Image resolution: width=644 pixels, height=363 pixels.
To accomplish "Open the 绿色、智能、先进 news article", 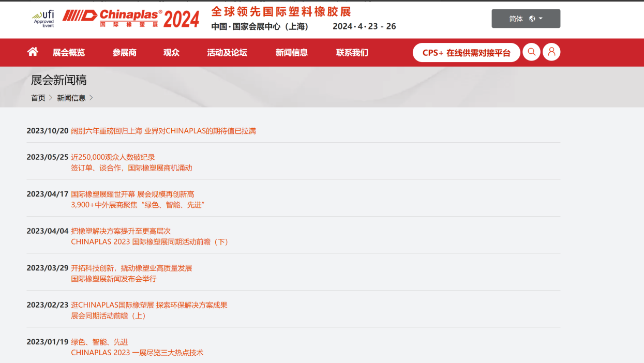I will [99, 342].
